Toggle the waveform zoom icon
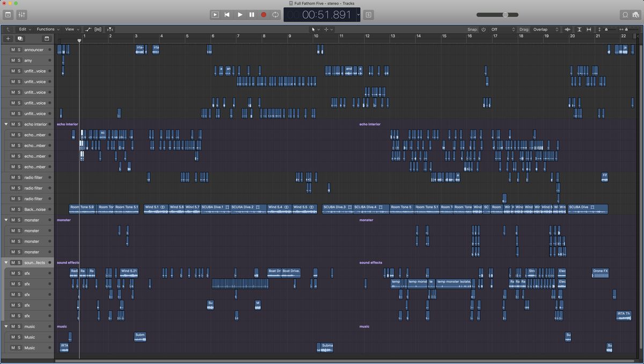 567,30
